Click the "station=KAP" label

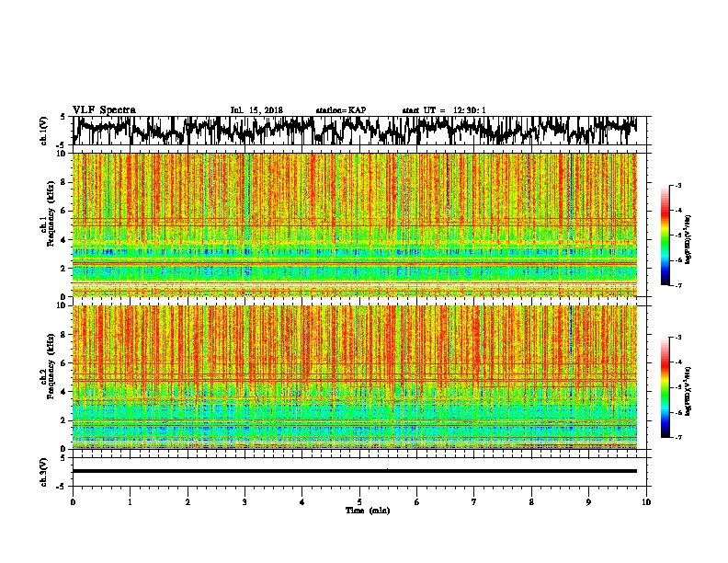[x=341, y=110]
